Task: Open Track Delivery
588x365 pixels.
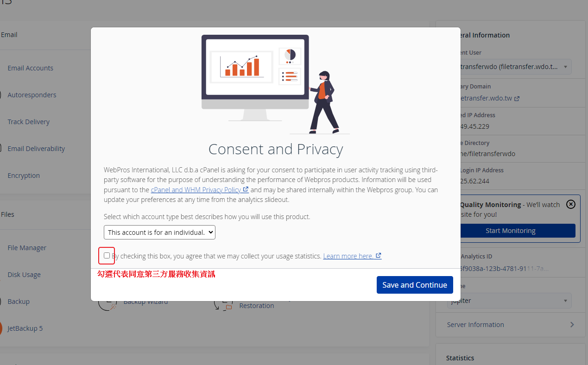Action: tap(28, 122)
